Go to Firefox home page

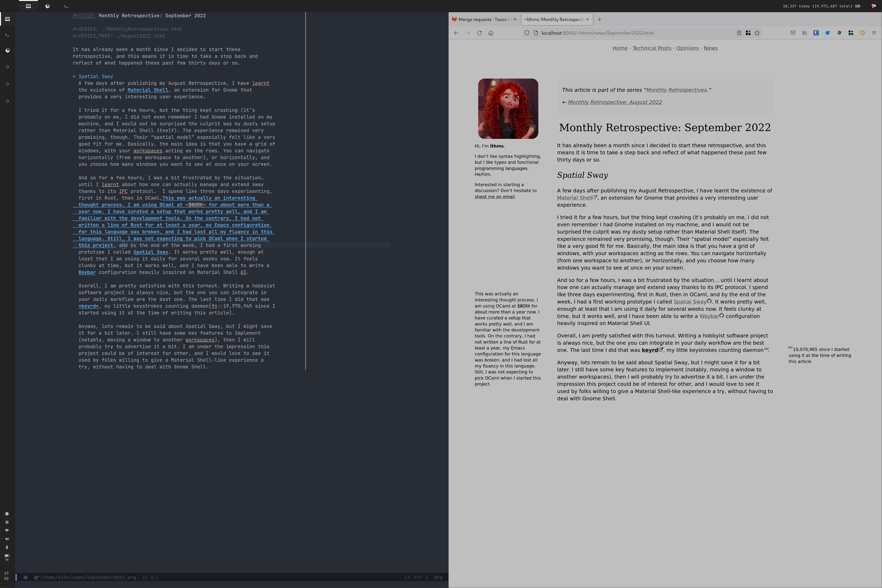tap(491, 33)
